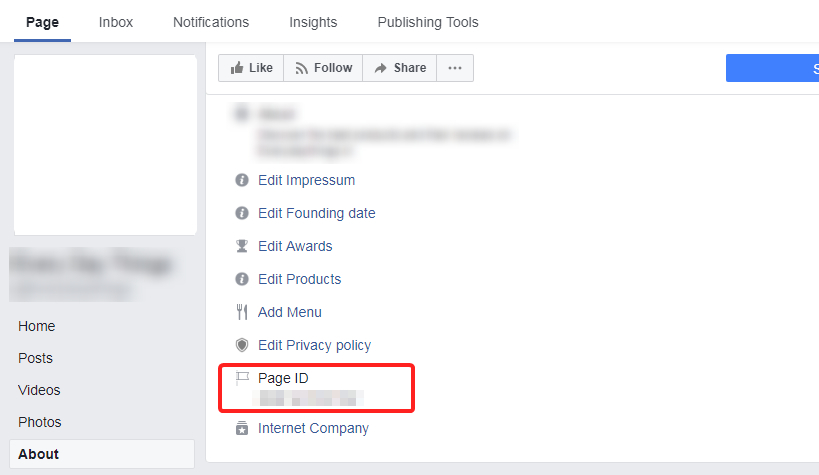Screen dimensions: 819x475
Task: Click the arrow icon in the Share button
Action: pos(381,68)
